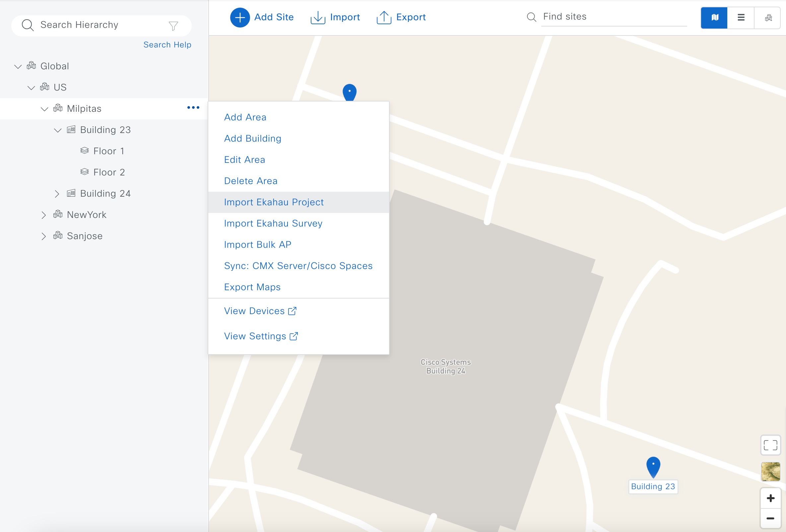The image size is (786, 532).
Task: Switch to list view in the view switcher
Action: tap(741, 18)
